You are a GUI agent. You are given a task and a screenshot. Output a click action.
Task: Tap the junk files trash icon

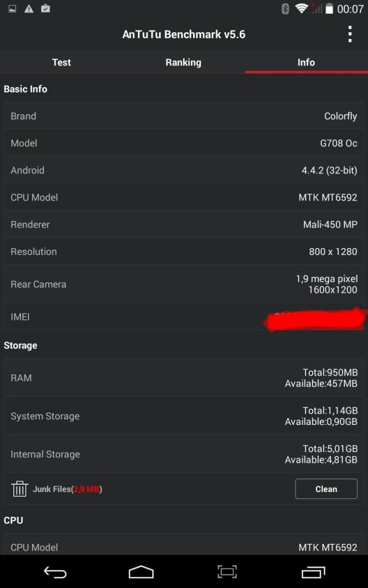coord(20,489)
